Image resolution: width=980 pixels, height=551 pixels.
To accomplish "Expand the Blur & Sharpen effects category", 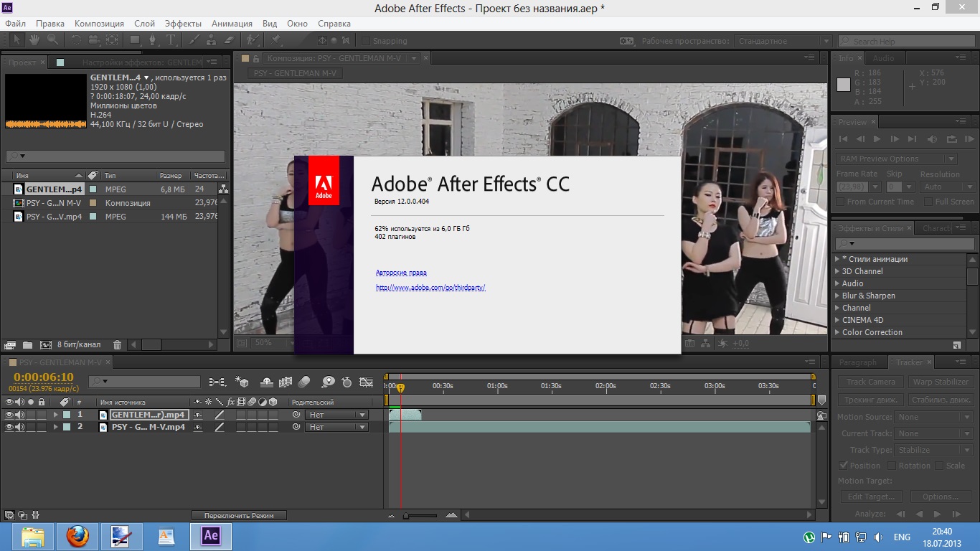I will click(837, 296).
